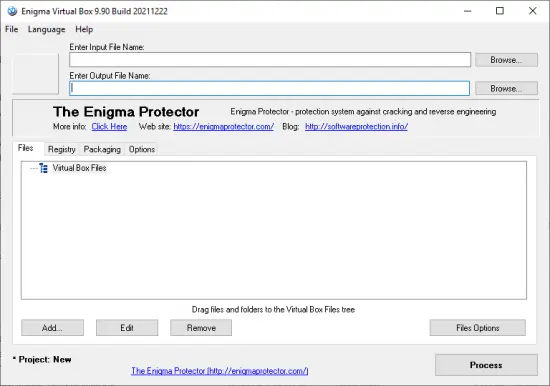Viewport: 550px width, 386px height.
Task: Open the Language menu
Action: [47, 29]
